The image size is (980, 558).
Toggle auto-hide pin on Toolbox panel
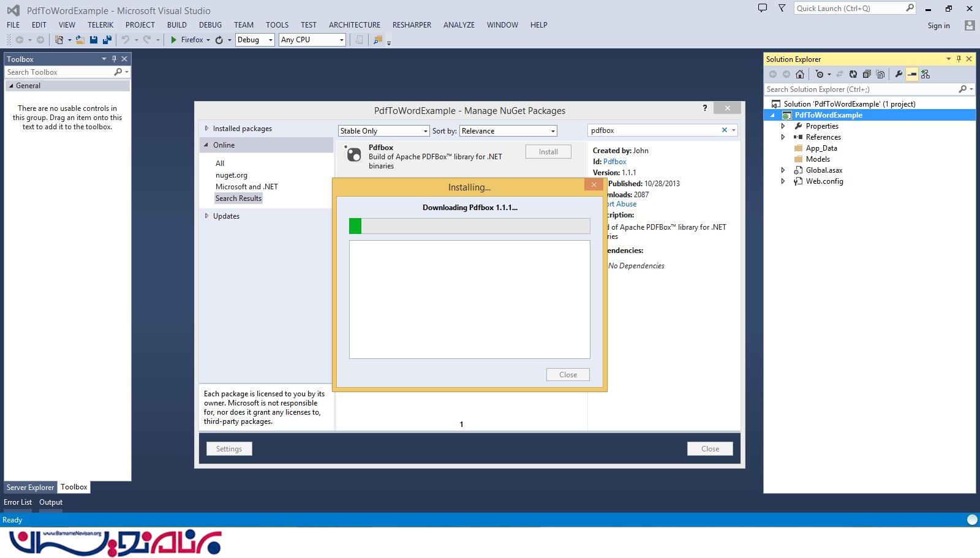pos(114,59)
